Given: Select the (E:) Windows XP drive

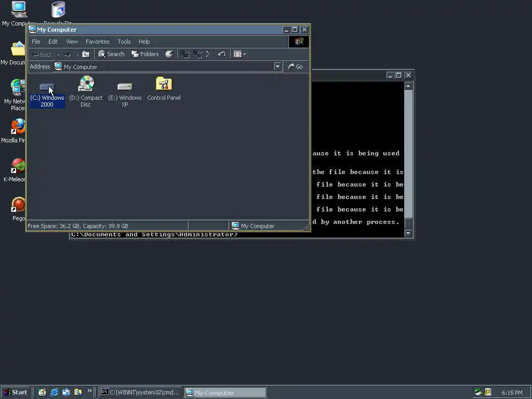Looking at the screenshot, I should [x=125, y=95].
